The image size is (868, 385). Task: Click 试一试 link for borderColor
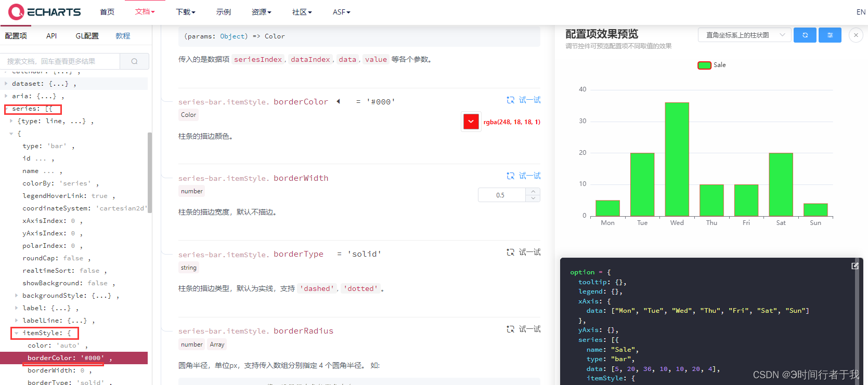[529, 100]
